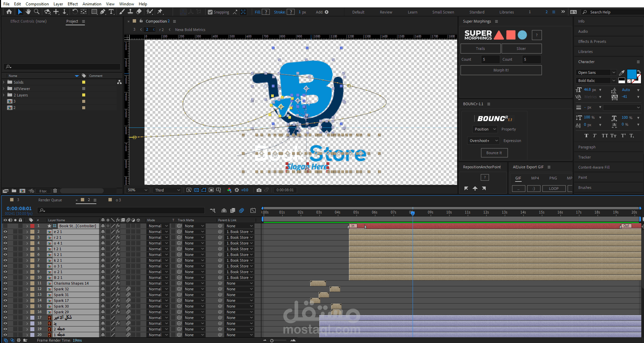Switch to the MP4 export tab

click(535, 178)
